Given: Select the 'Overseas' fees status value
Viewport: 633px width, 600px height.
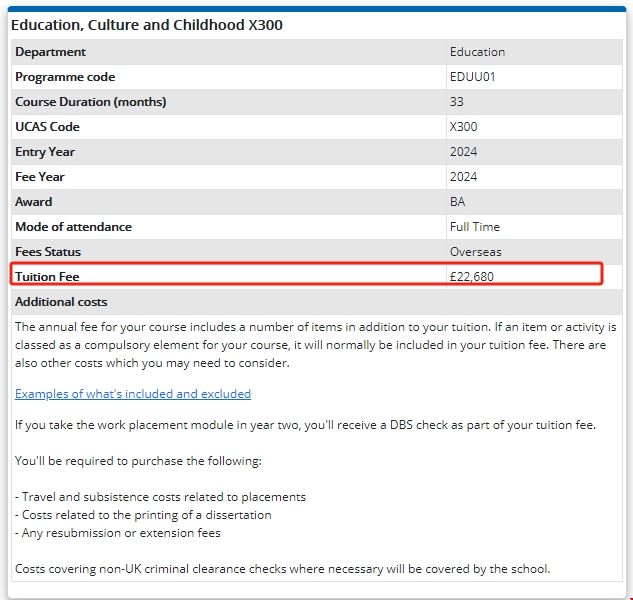Looking at the screenshot, I should pyautogui.click(x=475, y=252).
